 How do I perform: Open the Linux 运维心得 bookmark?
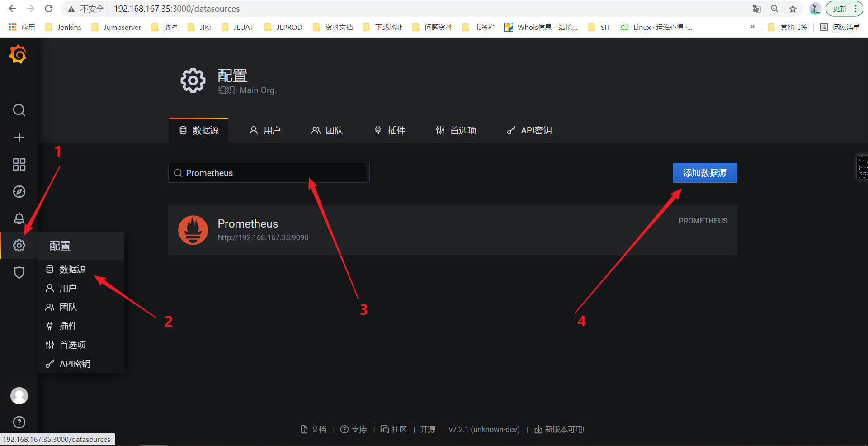tap(656, 27)
